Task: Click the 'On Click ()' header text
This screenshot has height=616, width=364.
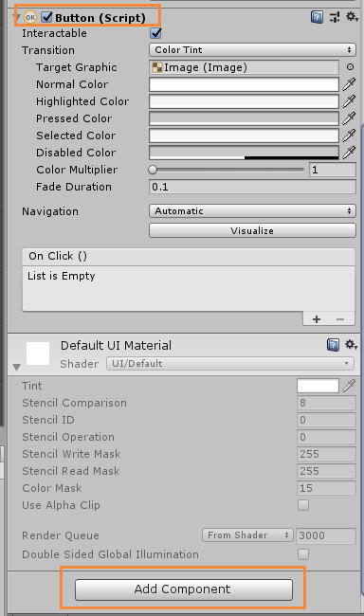Action: coord(58,256)
